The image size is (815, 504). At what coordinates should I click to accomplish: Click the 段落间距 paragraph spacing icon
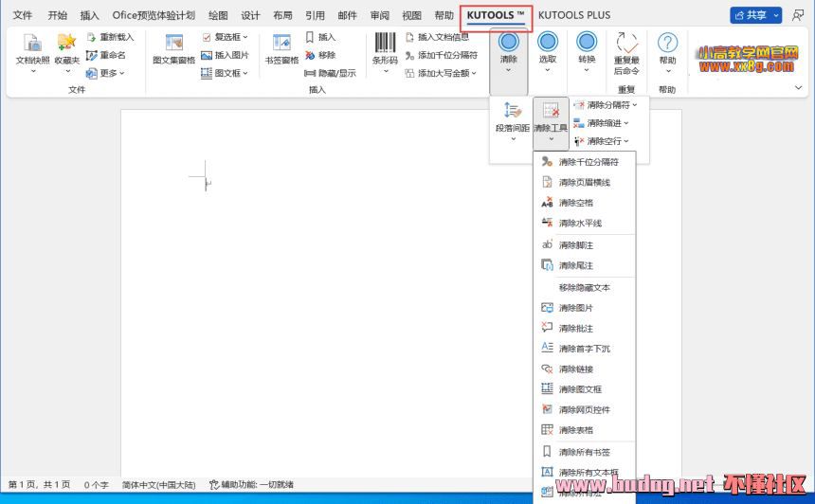(x=512, y=112)
